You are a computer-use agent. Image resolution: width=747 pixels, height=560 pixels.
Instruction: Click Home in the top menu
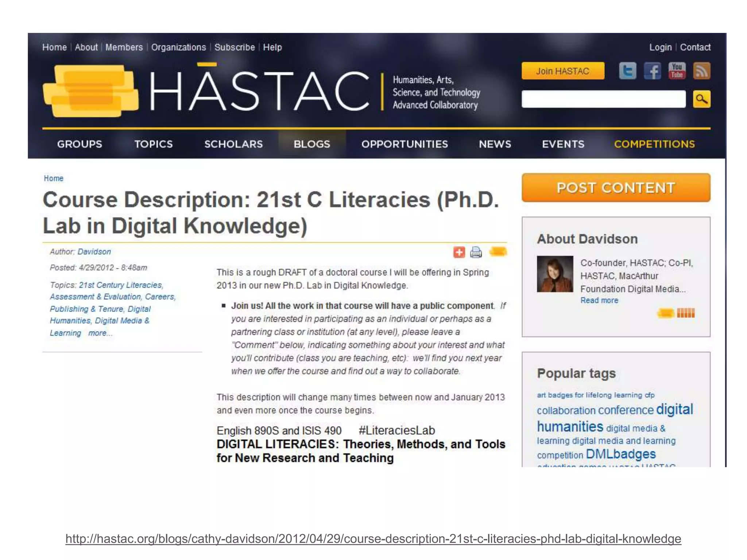click(x=54, y=47)
